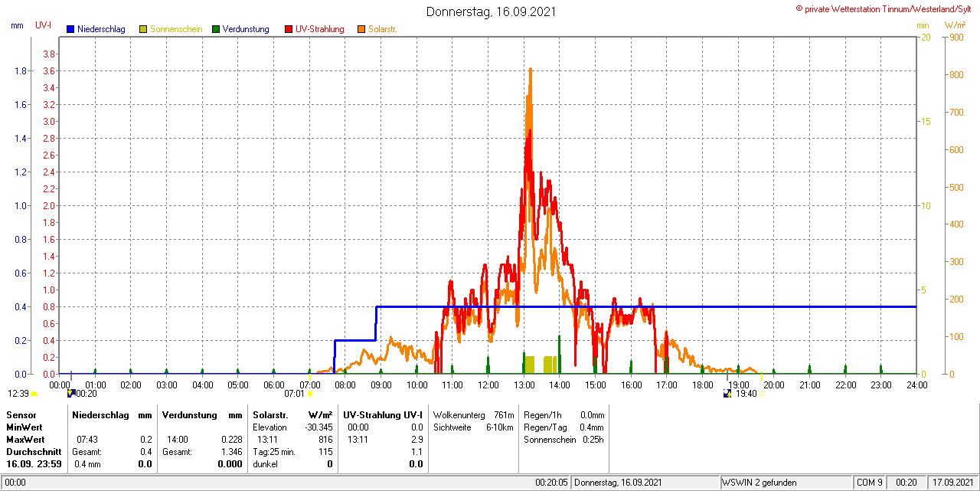Select the Verdunstung legend label
980x491 pixels.
(246, 29)
